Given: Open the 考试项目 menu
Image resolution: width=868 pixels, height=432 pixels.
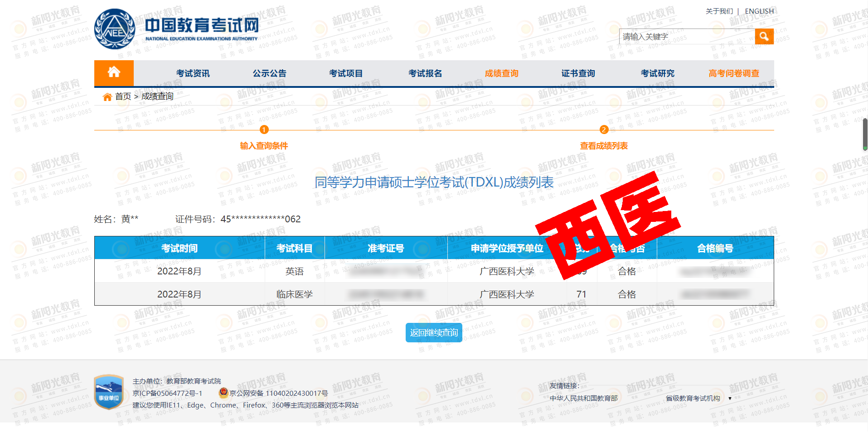Looking at the screenshot, I should click(346, 73).
